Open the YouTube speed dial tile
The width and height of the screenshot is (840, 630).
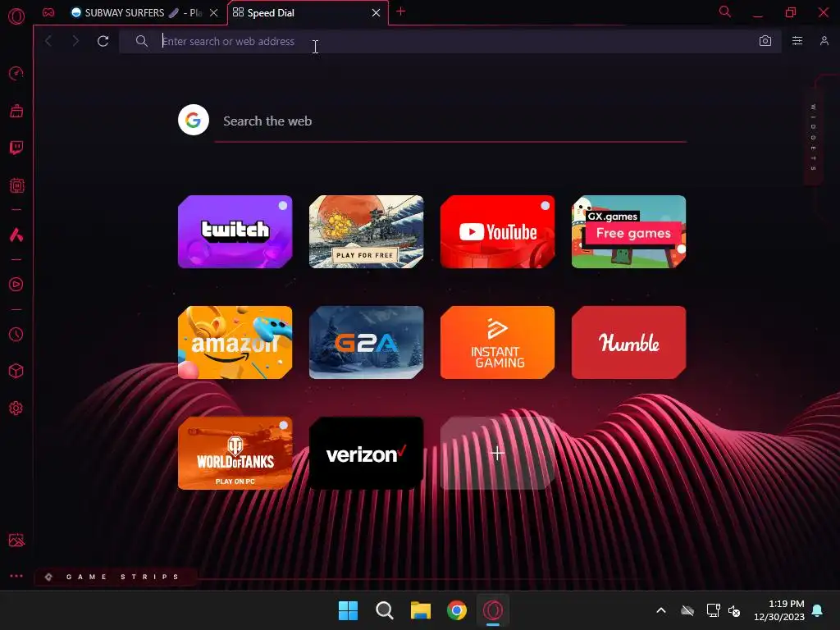498,231
